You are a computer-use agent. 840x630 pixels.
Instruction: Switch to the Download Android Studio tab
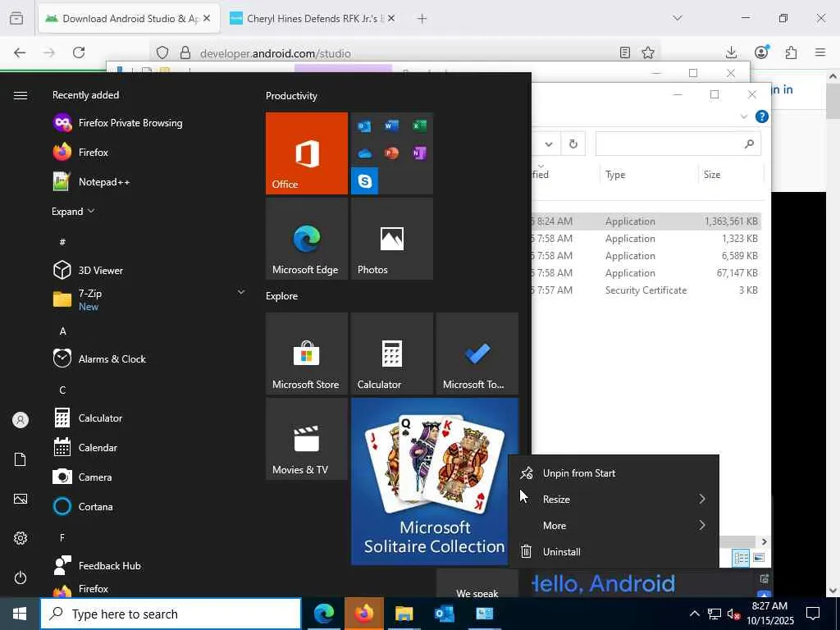(129, 18)
